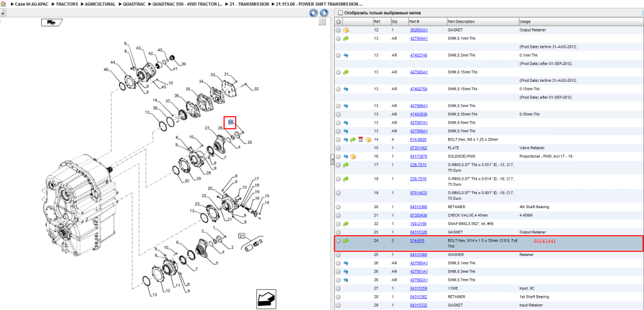Click the boxed 21 reference in the diagram

coord(241,236)
